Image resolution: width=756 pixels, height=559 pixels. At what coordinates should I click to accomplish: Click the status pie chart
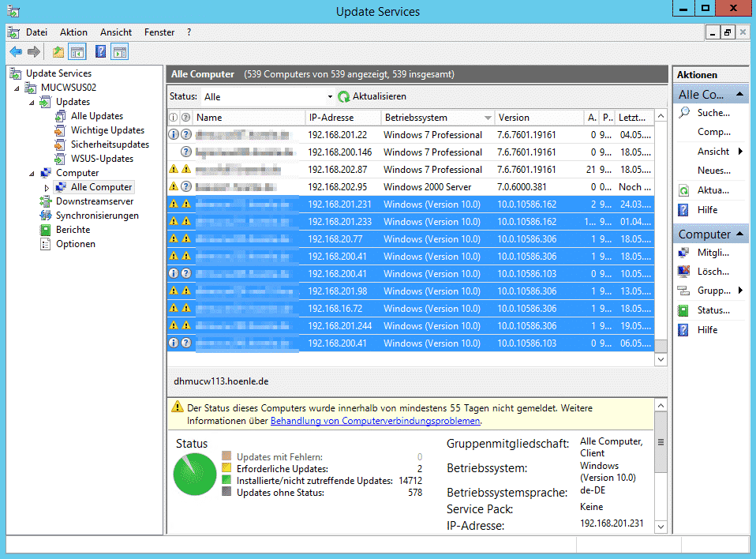195,474
